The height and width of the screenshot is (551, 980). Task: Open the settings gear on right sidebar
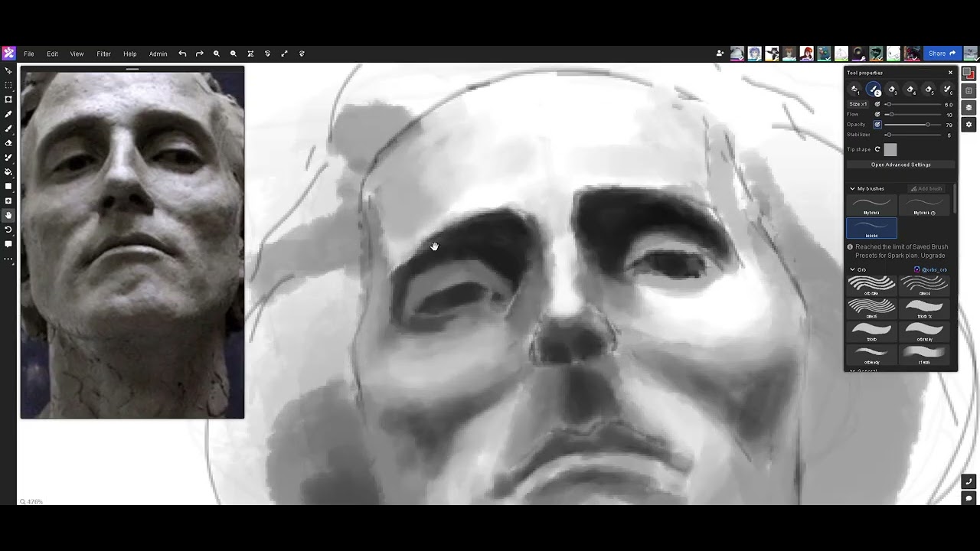(969, 124)
